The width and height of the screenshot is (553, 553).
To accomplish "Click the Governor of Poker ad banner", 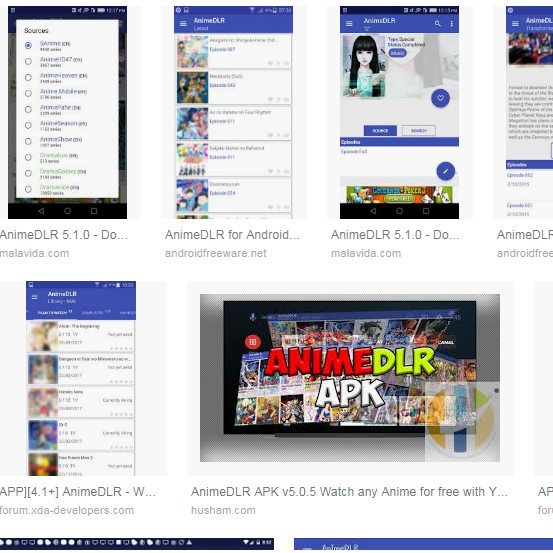I will (x=399, y=195).
